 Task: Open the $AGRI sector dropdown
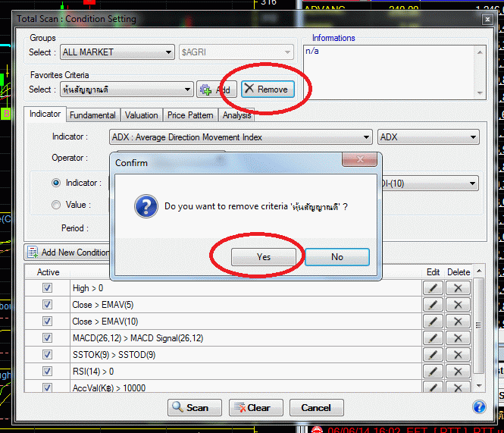(x=236, y=52)
